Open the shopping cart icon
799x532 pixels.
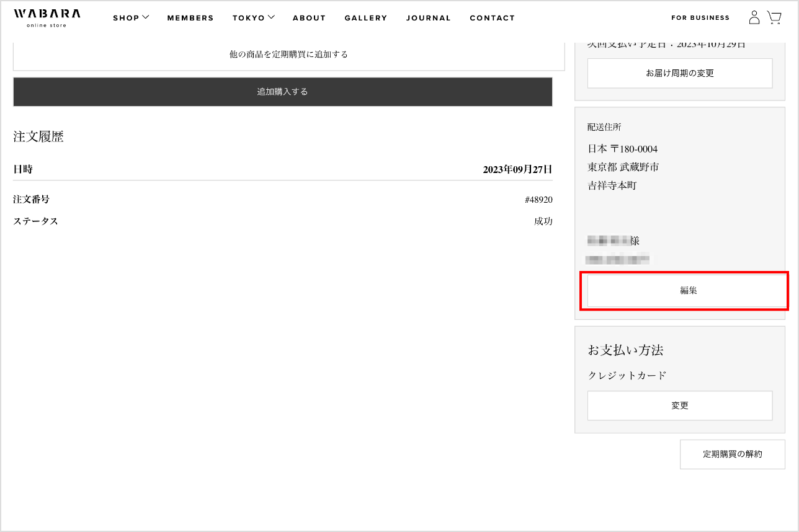pyautogui.click(x=774, y=17)
